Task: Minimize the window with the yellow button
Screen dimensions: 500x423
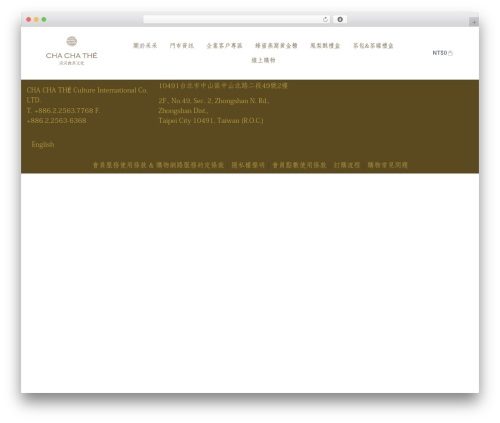Action: 36,19
